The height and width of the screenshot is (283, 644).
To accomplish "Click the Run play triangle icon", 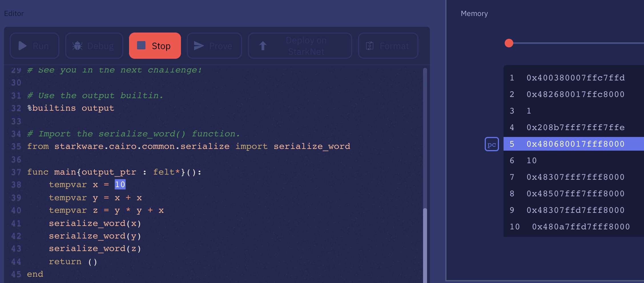I will coord(23,46).
